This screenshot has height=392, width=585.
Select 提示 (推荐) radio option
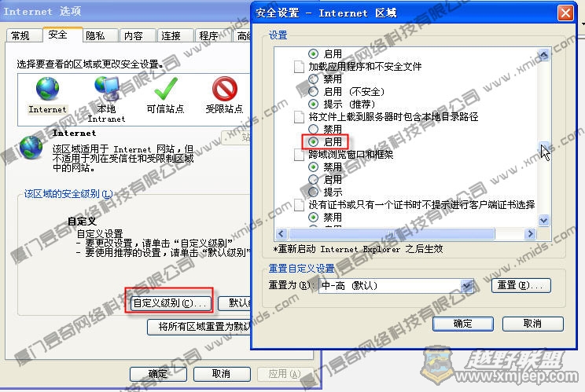pos(314,104)
